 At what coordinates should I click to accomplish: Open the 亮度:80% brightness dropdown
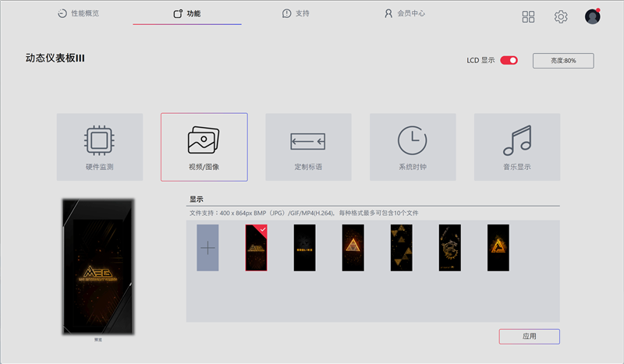(x=563, y=61)
